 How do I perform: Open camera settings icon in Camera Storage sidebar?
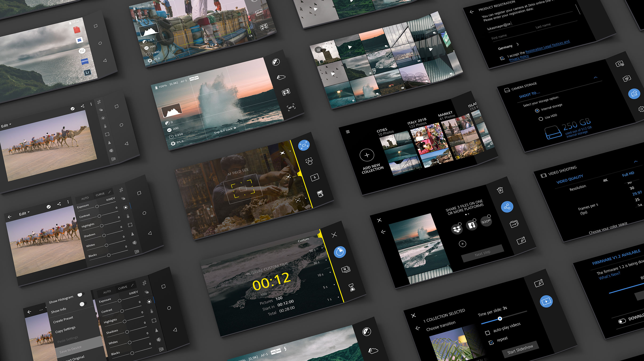point(620,64)
